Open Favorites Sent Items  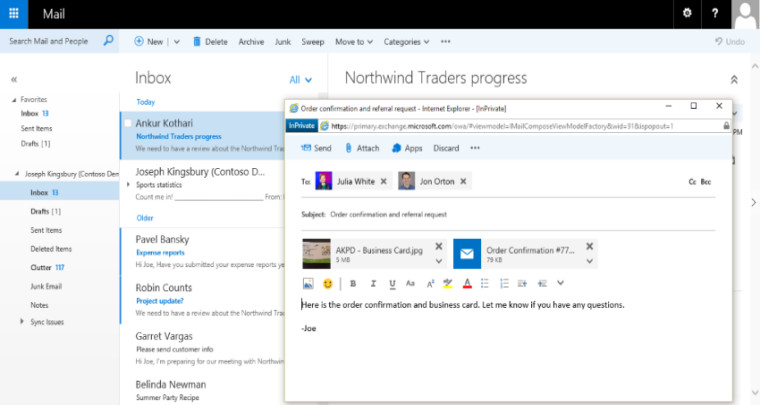36,128
